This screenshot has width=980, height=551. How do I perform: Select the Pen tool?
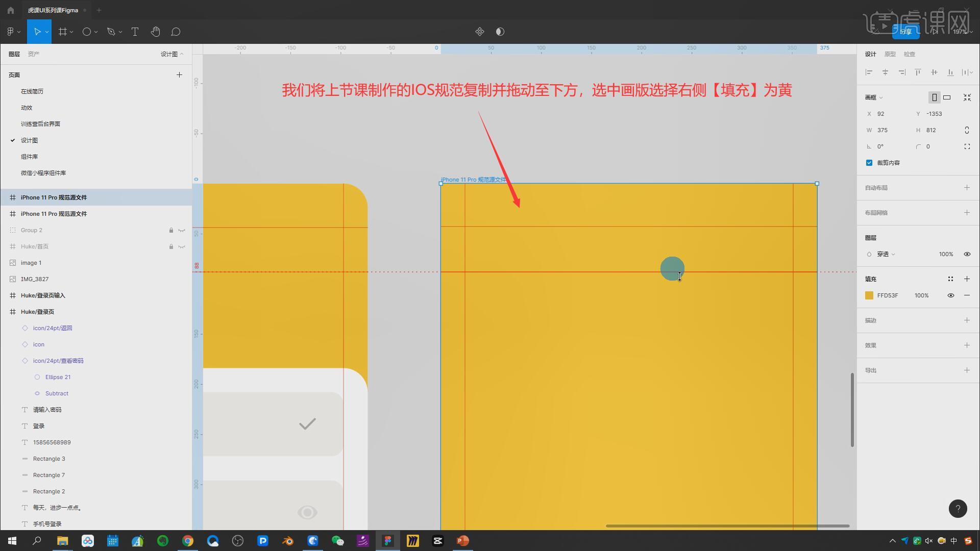111,32
